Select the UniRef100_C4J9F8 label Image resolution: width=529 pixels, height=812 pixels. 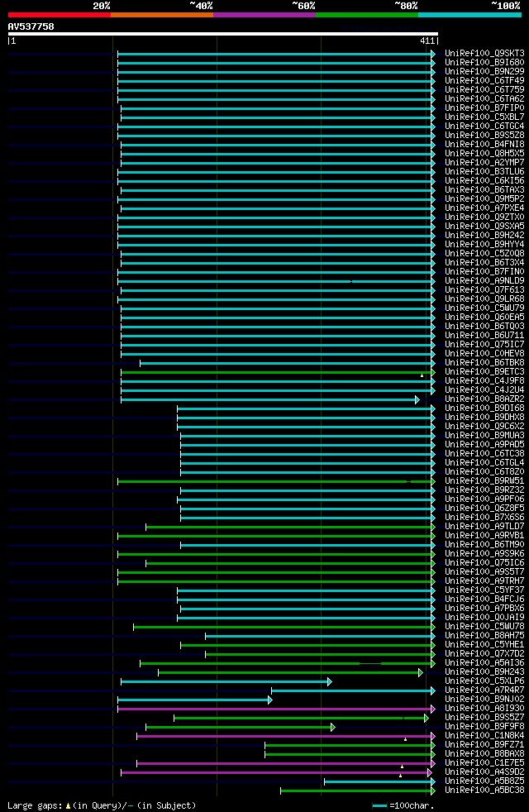coord(484,380)
